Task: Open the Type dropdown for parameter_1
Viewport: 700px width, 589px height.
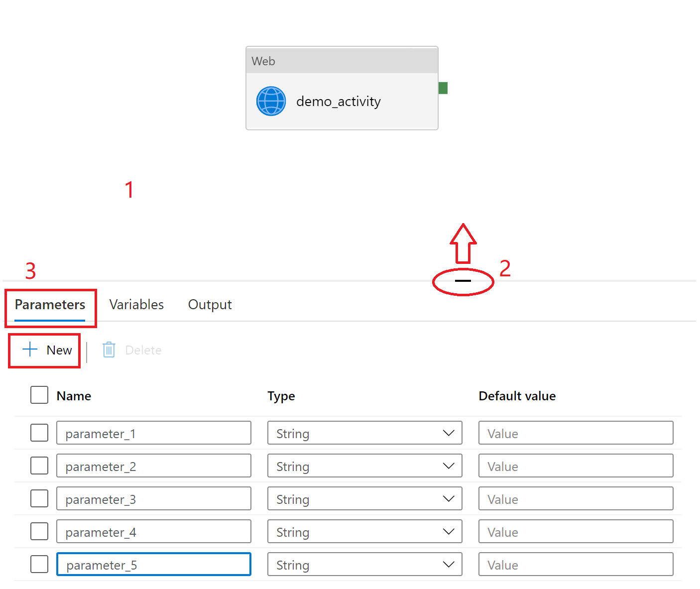Action: (x=448, y=433)
